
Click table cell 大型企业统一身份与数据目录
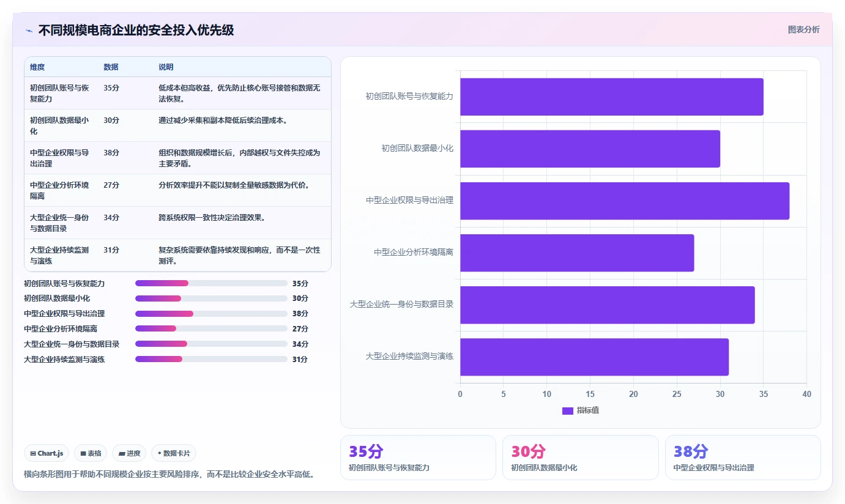[x=60, y=223]
